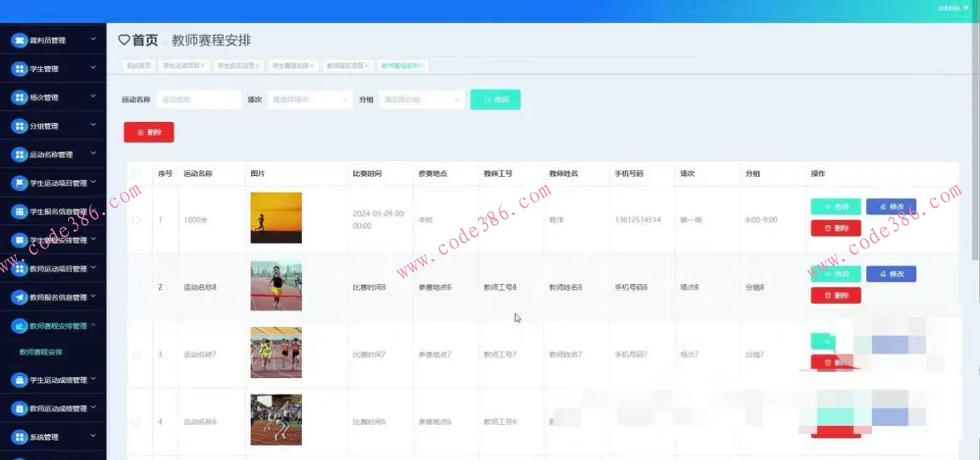980x460 pixels.
Task: Click the heart icon beside 首页
Action: (124, 40)
